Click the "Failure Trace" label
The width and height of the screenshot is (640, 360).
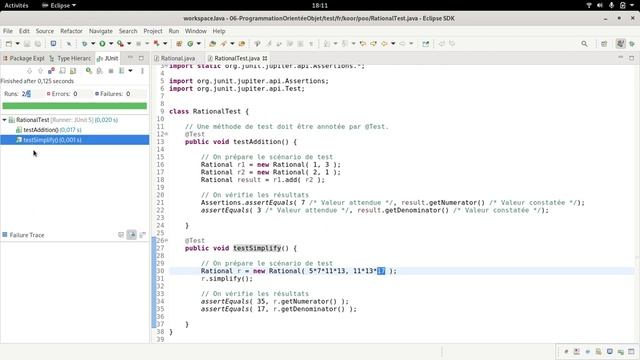(x=27, y=235)
